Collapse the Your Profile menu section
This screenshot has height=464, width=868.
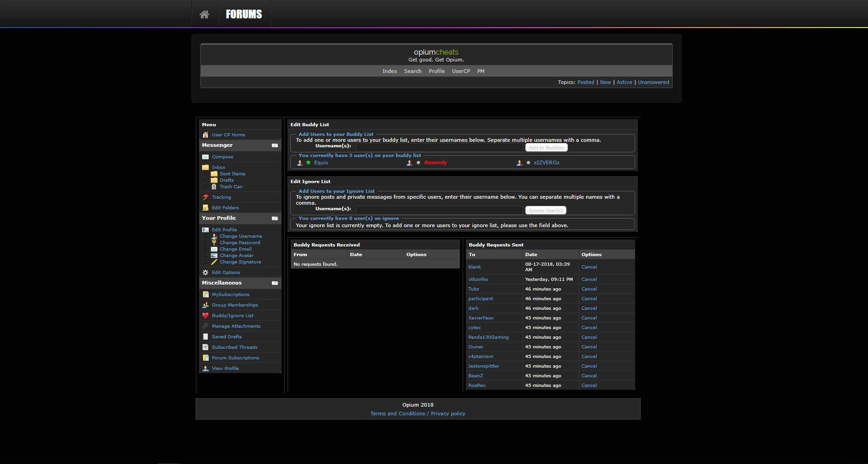tap(275, 218)
